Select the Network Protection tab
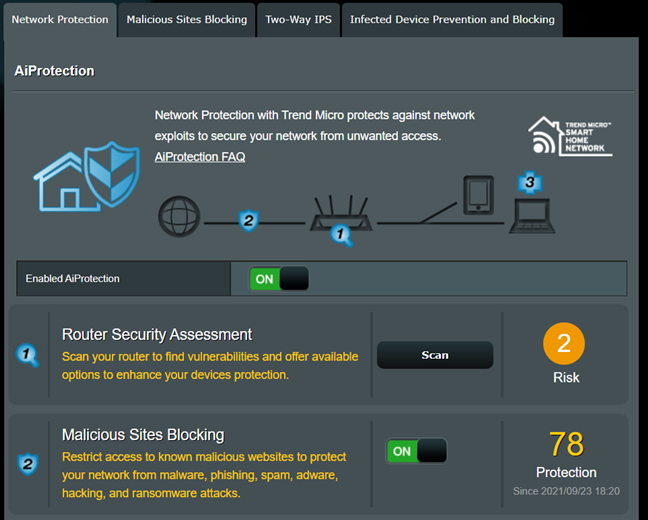This screenshot has height=520, width=648. 60,20
